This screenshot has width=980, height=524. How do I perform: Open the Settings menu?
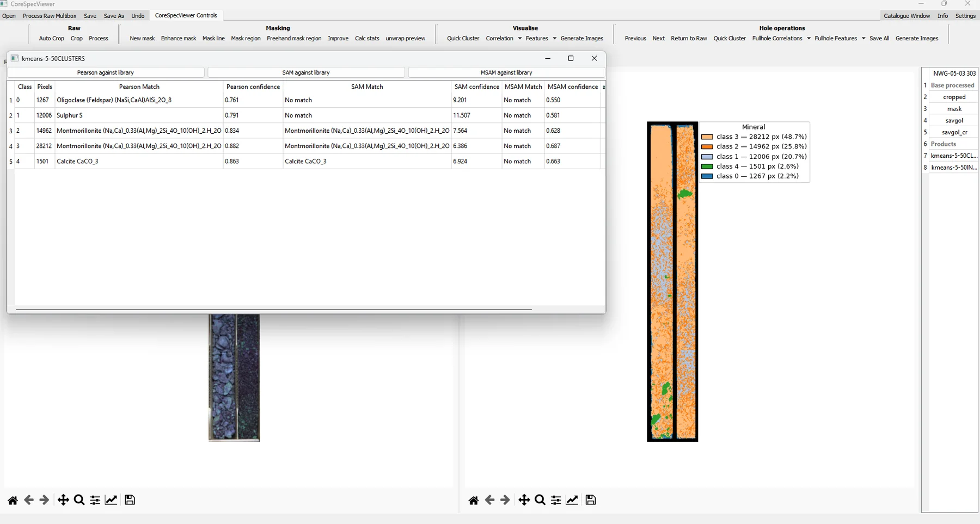click(x=965, y=16)
